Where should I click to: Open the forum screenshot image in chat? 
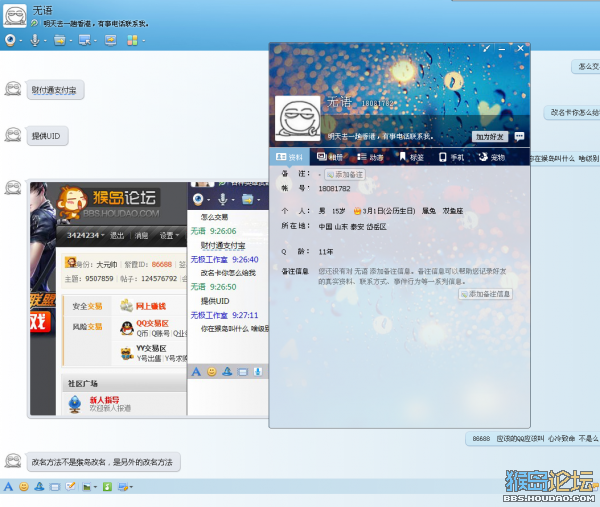149,298
